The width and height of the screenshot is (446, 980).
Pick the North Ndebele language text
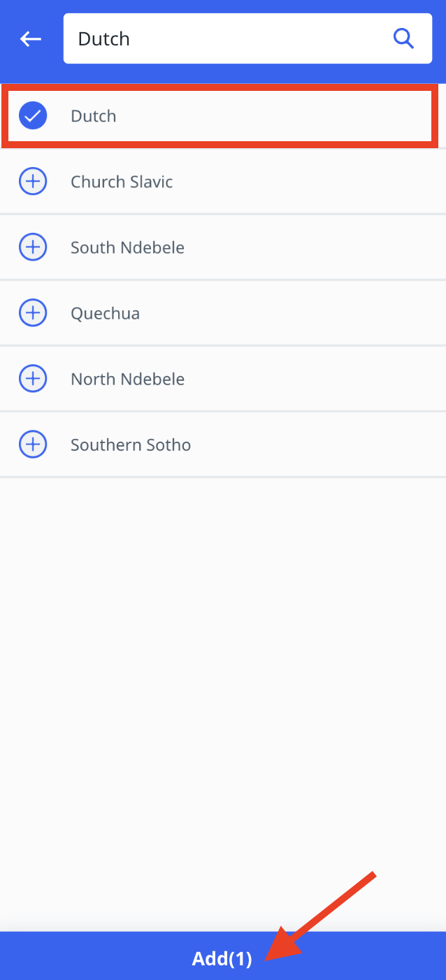point(127,379)
